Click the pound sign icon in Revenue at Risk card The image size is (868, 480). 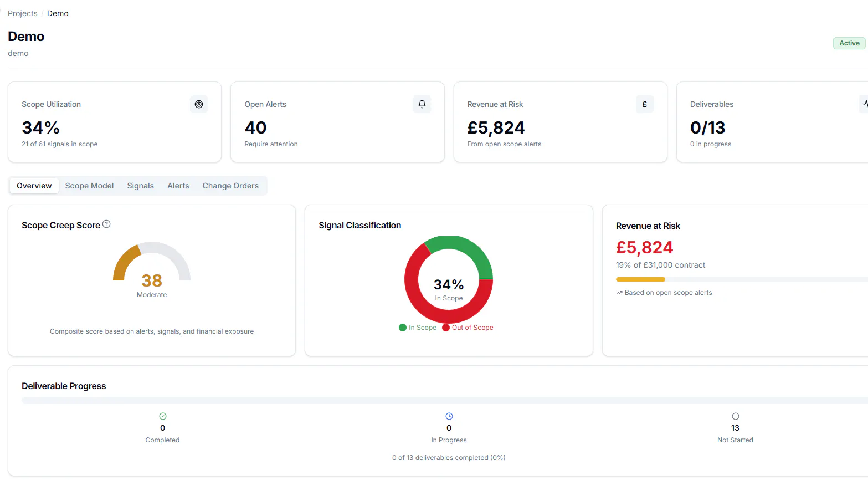coord(645,104)
